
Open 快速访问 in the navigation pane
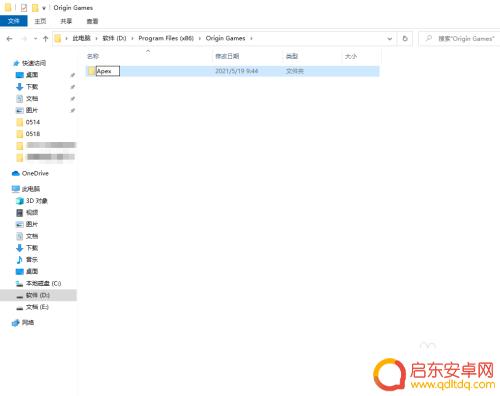pos(34,63)
